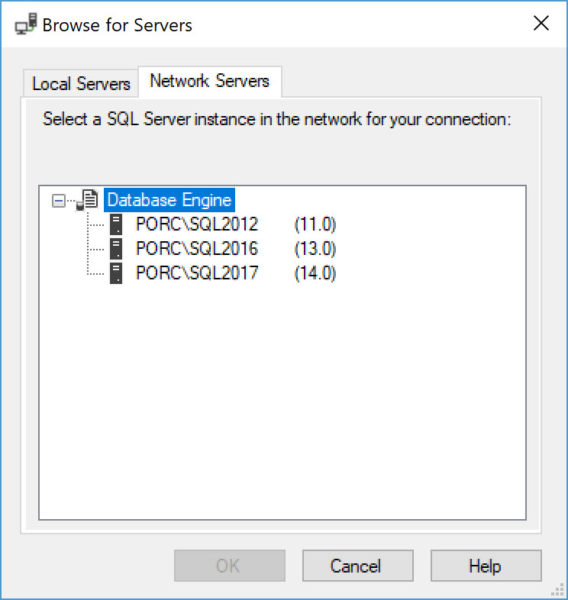Viewport: 568px width, 600px height.
Task: Select the Database Engine node icon
Action: [88, 200]
